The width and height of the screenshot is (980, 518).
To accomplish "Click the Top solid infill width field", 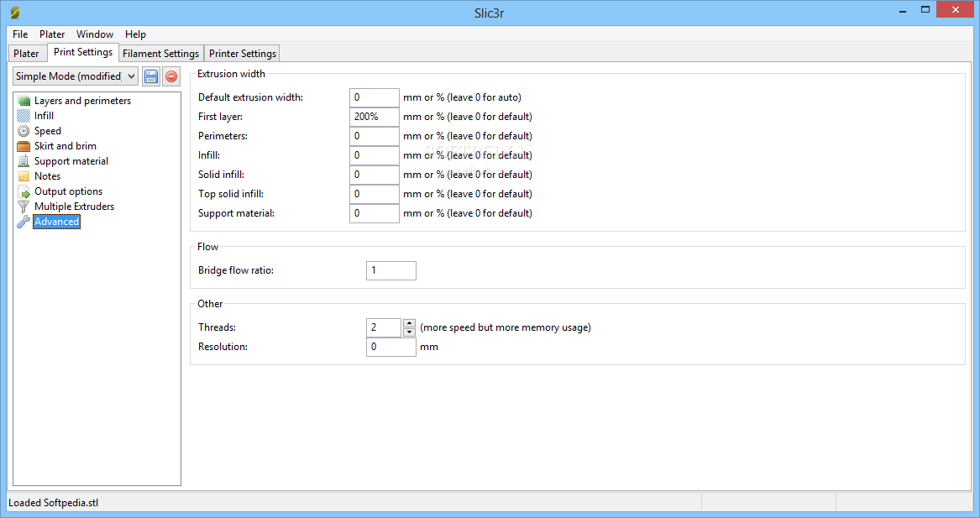I will pos(375,194).
